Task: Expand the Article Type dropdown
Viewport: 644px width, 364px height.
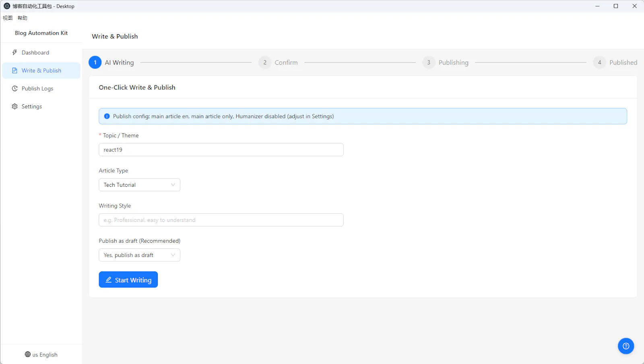Action: click(140, 185)
